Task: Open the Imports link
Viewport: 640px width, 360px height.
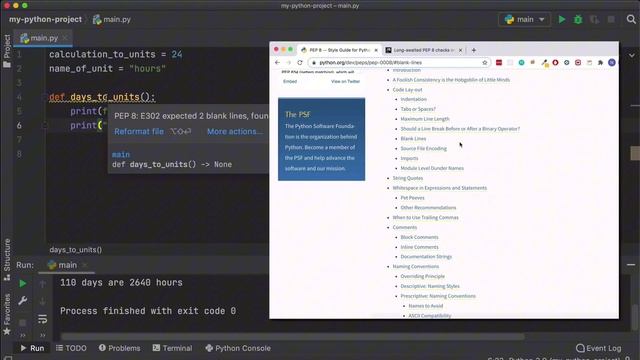Action: (409, 158)
